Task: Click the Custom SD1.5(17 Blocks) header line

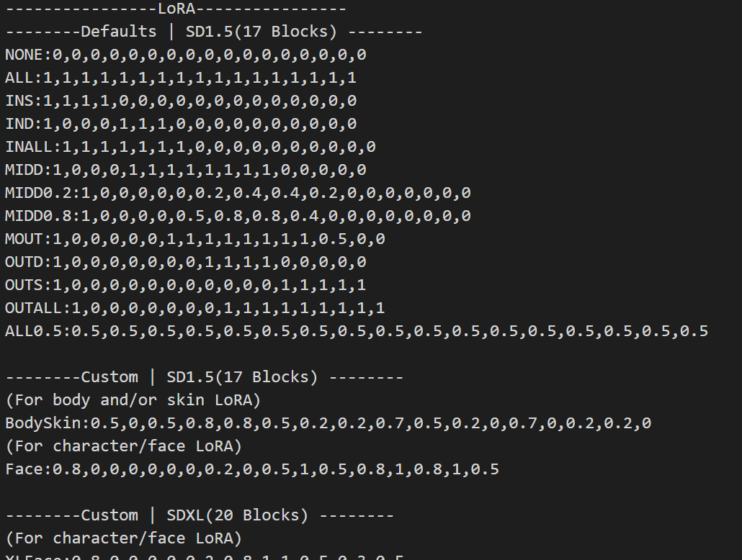Action: (205, 377)
